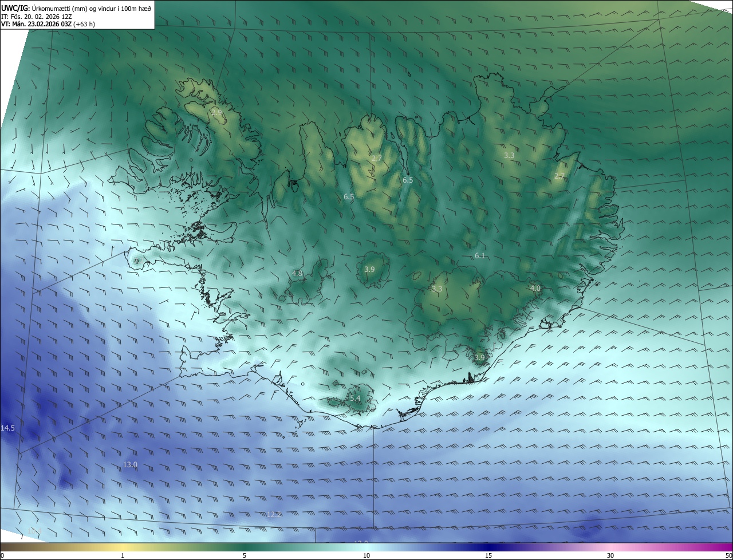Click the 4.8 value label
This screenshot has width=733, height=560.
pyautogui.click(x=297, y=274)
